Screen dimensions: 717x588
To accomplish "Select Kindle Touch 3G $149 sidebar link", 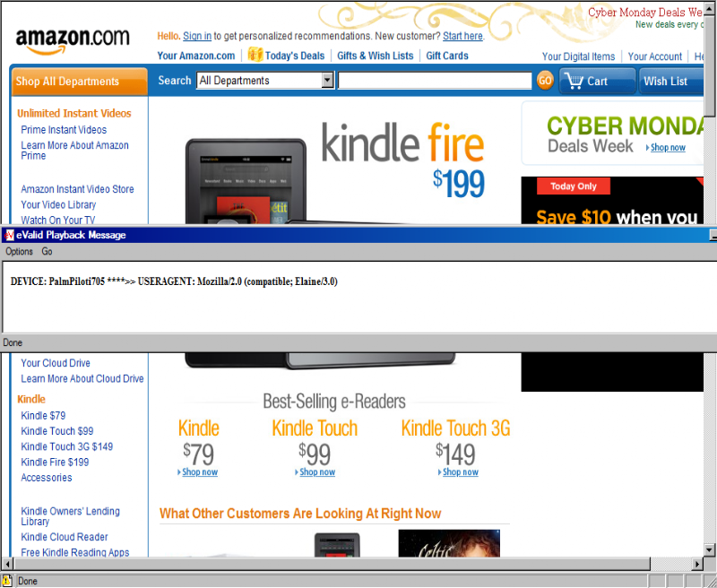I will point(66,446).
